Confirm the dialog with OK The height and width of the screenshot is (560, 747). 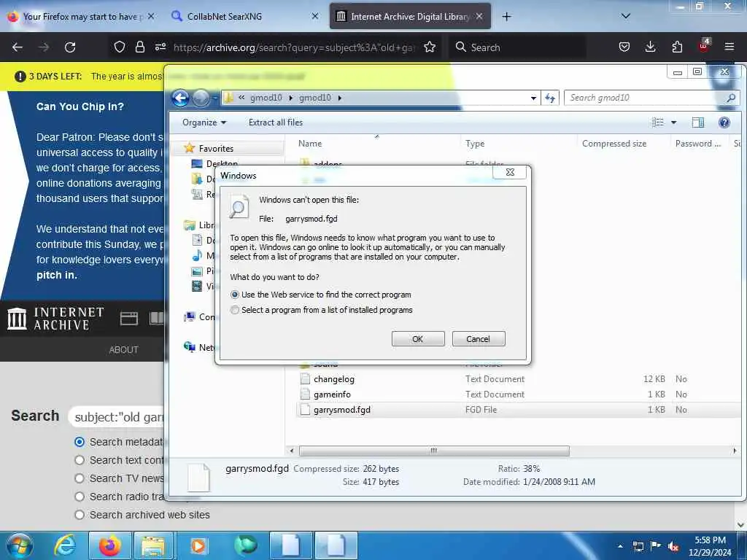(418, 339)
